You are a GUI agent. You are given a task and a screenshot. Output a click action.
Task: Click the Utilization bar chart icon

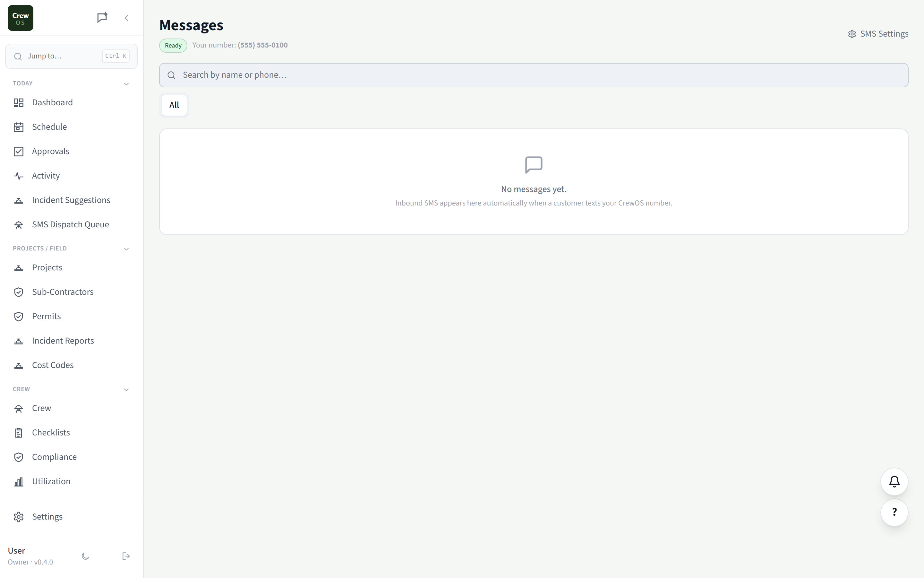coord(19,482)
